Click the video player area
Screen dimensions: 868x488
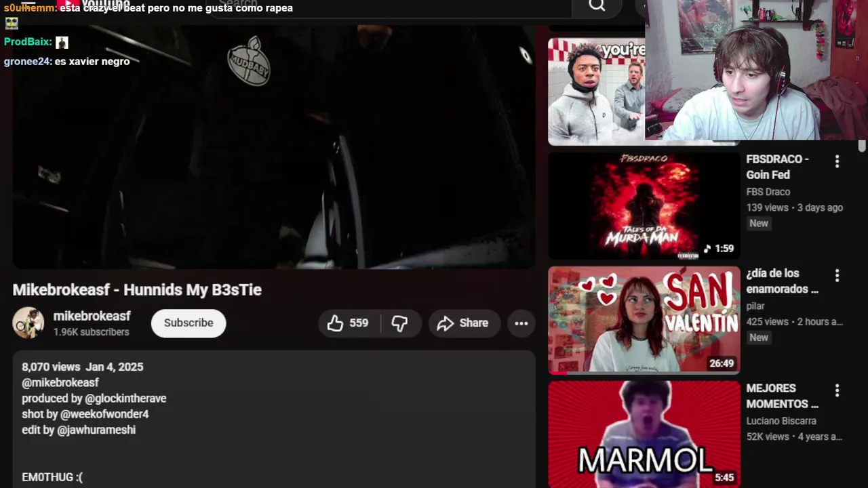(x=274, y=146)
